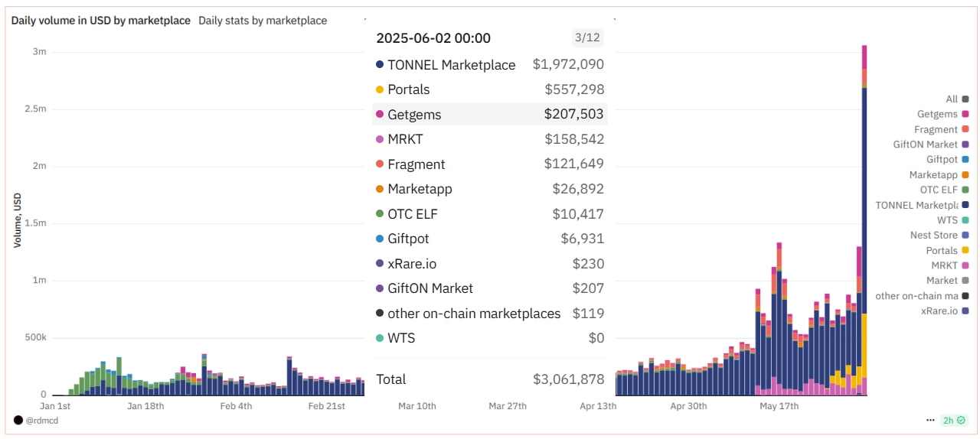
Task: Click the Apr 13th x-axis label
Action: point(598,406)
